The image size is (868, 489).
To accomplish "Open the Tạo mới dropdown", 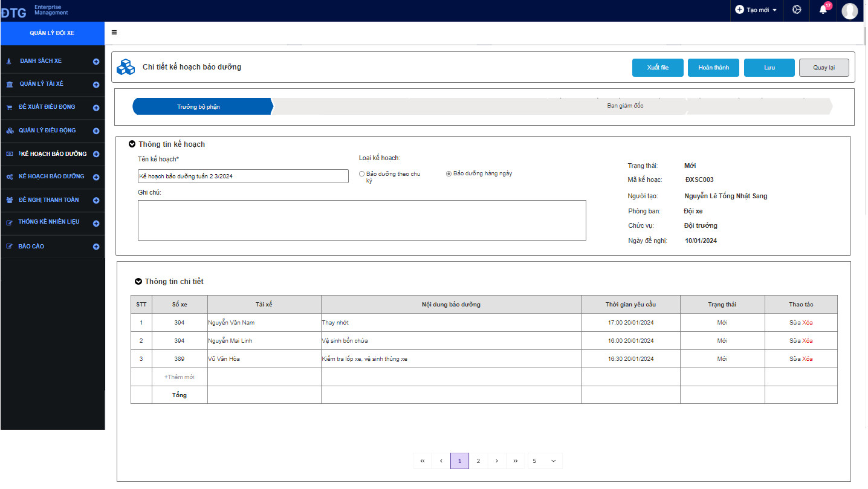I will tap(756, 10).
